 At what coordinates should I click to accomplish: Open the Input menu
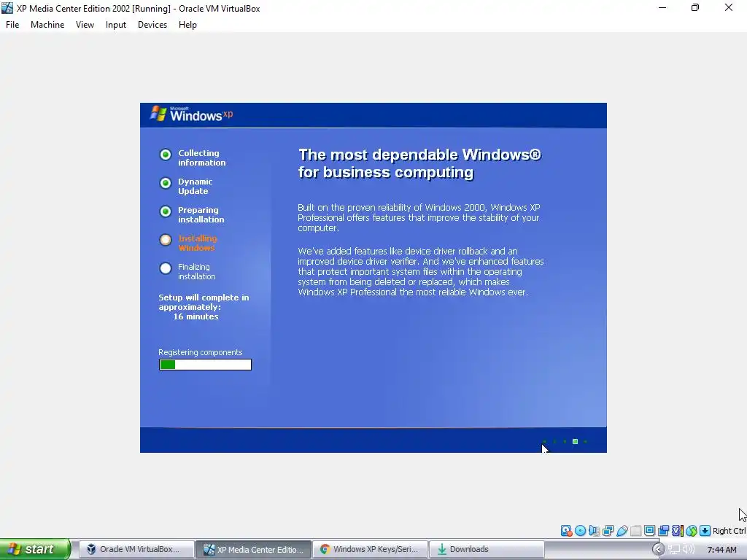116,25
